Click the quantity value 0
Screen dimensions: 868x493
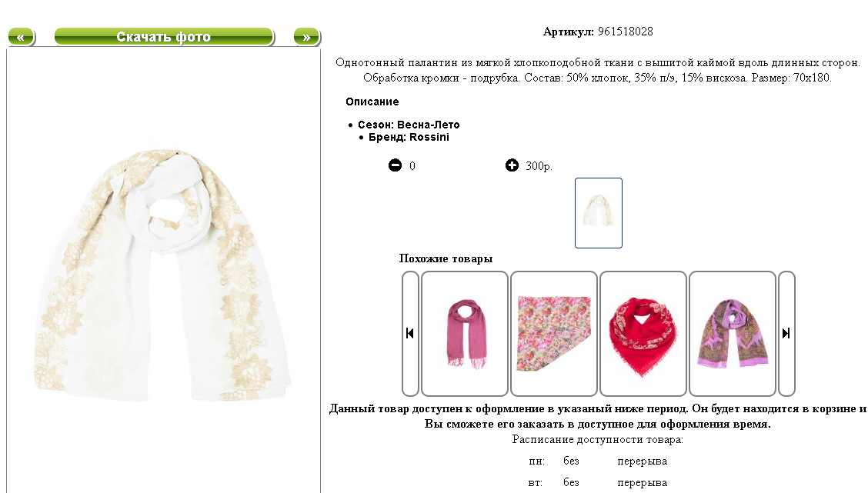coord(412,166)
